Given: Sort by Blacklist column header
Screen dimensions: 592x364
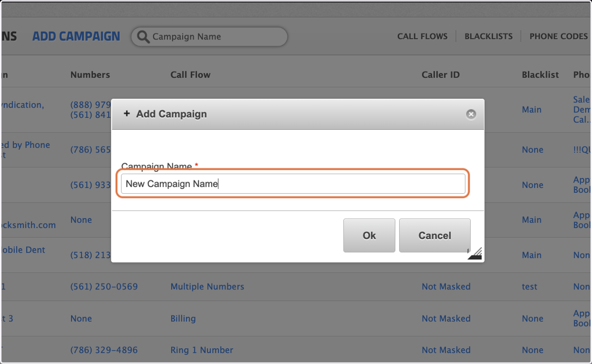Looking at the screenshot, I should (540, 75).
